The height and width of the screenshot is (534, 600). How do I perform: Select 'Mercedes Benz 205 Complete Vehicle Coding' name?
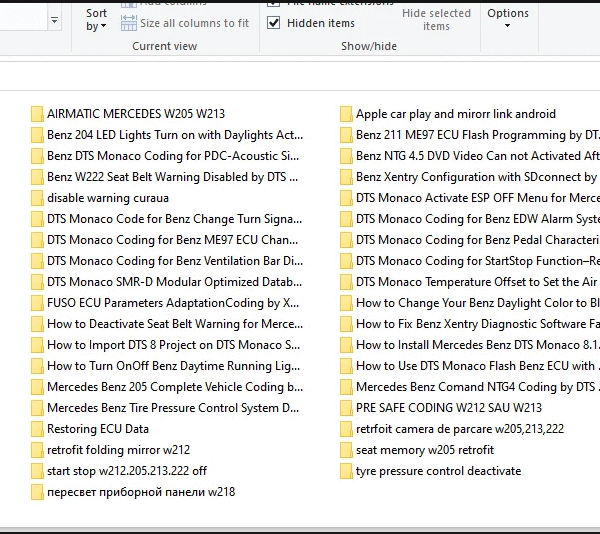(x=175, y=387)
